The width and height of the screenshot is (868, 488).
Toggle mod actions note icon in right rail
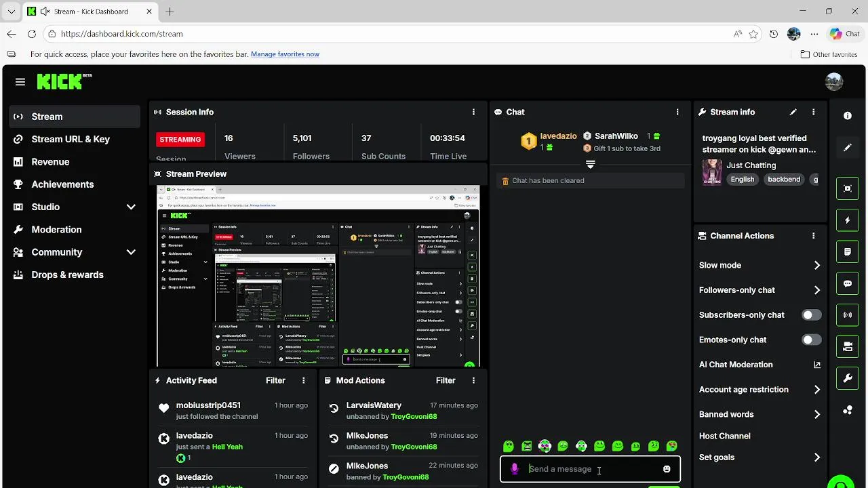click(x=848, y=252)
